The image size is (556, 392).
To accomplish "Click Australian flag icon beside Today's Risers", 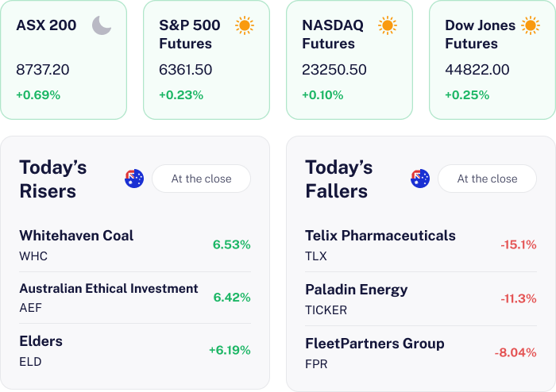I will click(134, 179).
